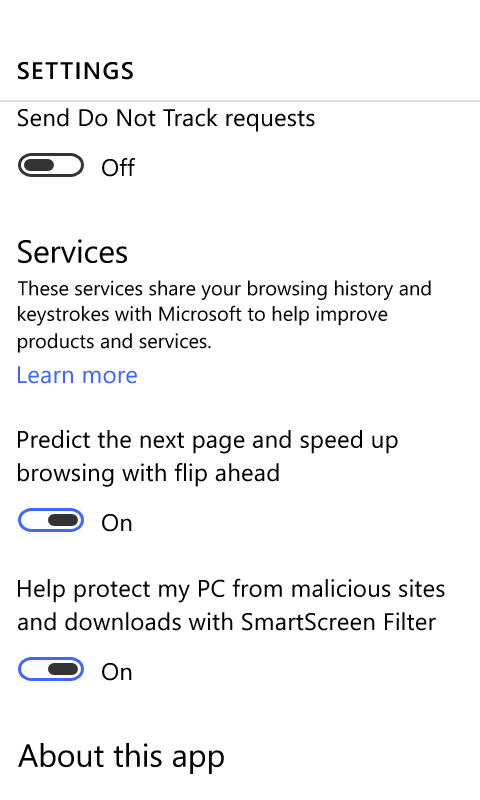Select the Services section heading

click(x=72, y=252)
